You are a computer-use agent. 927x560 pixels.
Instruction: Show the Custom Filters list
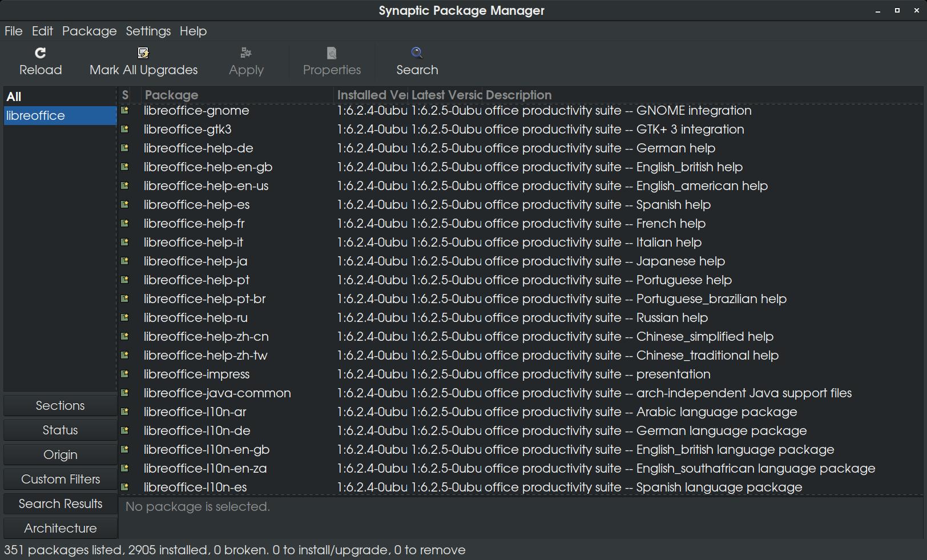[60, 480]
